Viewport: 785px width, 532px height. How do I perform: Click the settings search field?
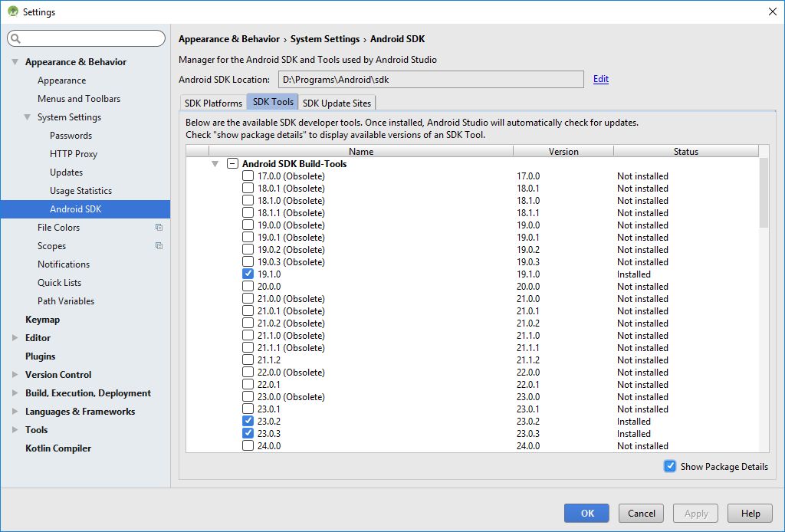(x=86, y=38)
